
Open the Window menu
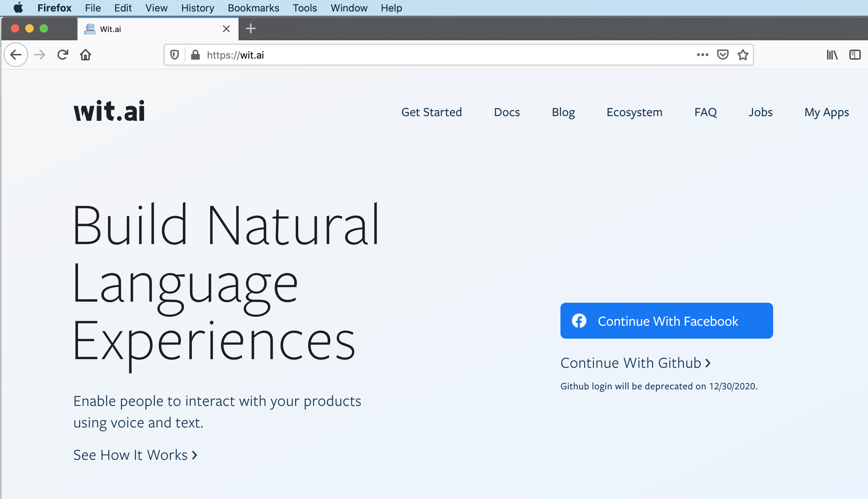[349, 8]
